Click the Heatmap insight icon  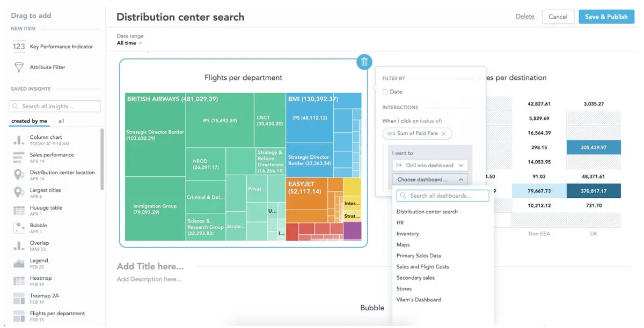[19, 281]
